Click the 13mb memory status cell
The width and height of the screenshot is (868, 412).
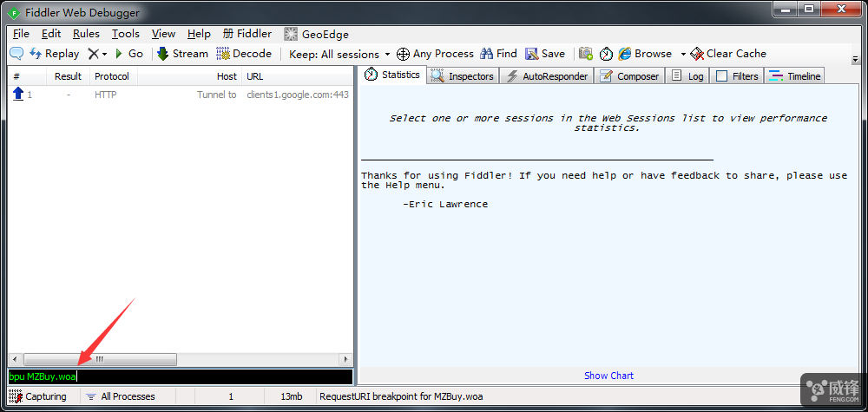pyautogui.click(x=291, y=396)
